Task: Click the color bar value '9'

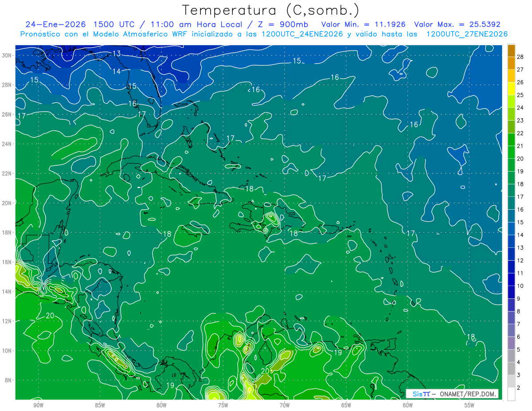Action: 519,299
